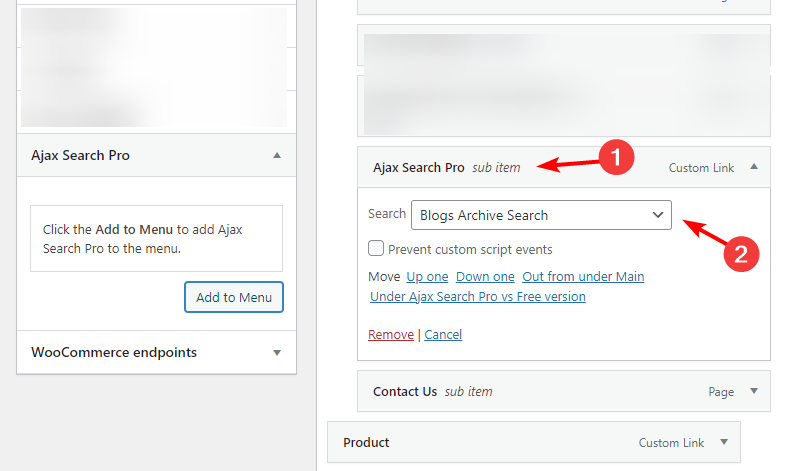Image resolution: width=812 pixels, height=471 pixels.
Task: Collapse Ajax Search Pro menu item arrow
Action: click(754, 168)
